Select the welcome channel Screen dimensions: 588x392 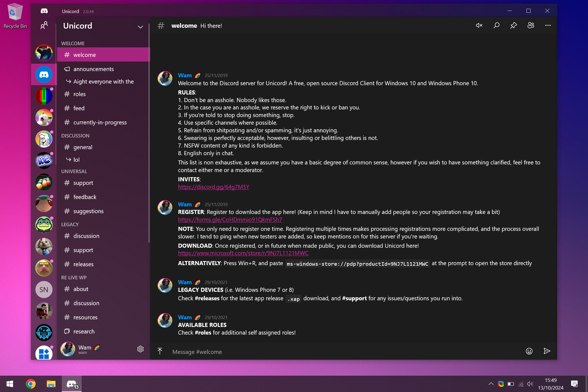click(103, 55)
